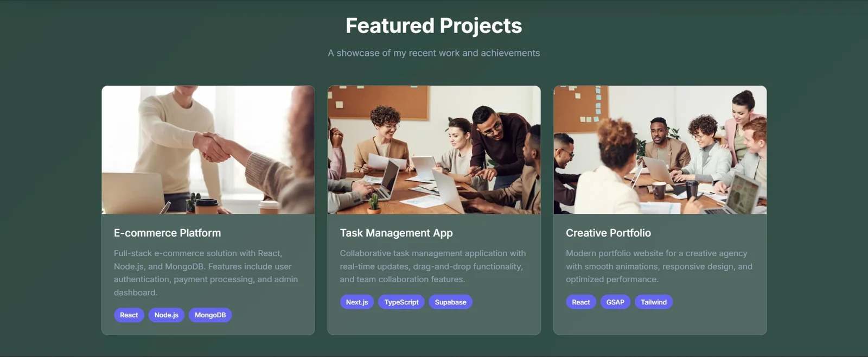Screen dimensions: 868x357
Task: Click the showcase subtitle under Featured Projects
Action: coord(434,53)
